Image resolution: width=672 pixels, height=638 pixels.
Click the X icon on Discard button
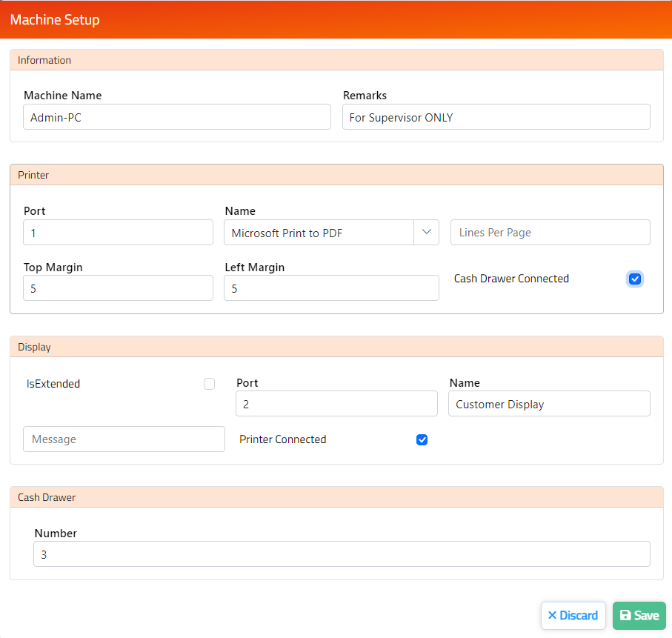pyautogui.click(x=558, y=615)
